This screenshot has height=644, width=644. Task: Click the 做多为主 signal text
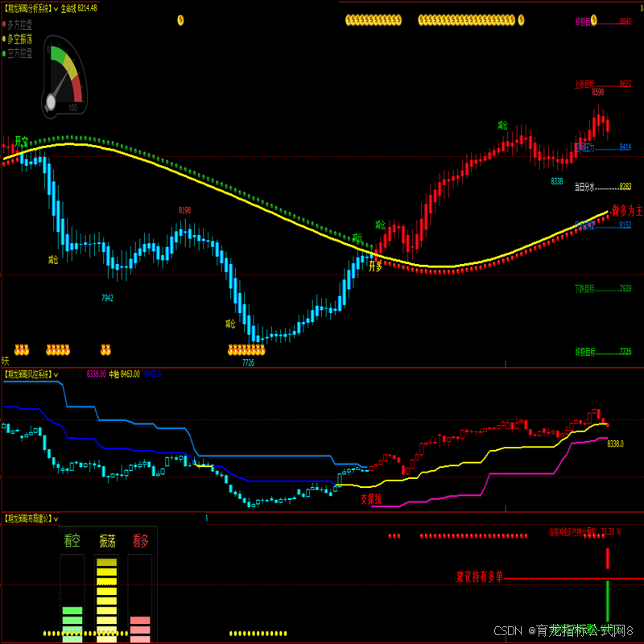(627, 211)
